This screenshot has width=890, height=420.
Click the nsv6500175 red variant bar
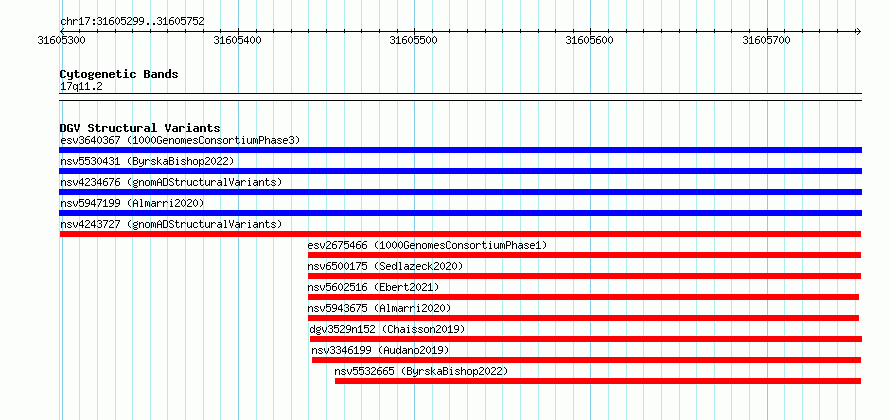tap(585, 276)
